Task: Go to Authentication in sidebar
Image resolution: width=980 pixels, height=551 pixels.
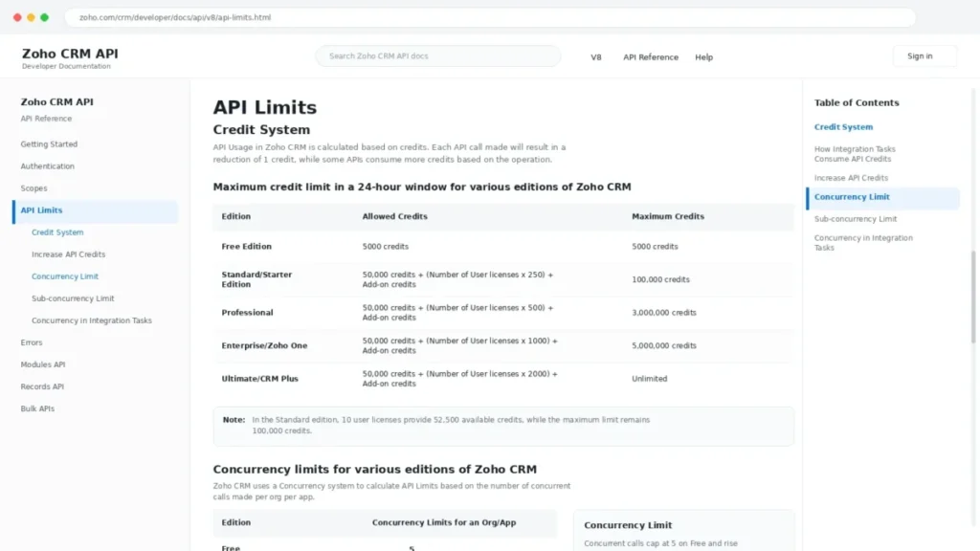Action: [48, 166]
